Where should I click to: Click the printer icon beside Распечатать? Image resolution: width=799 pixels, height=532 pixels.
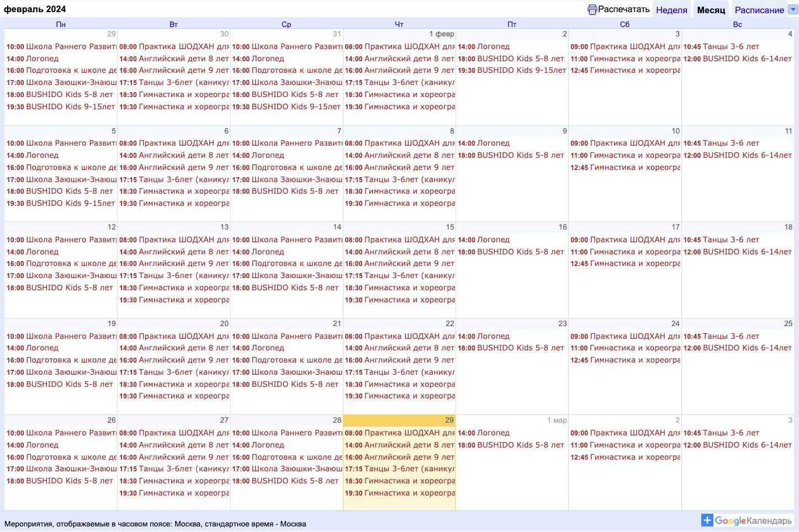592,9
